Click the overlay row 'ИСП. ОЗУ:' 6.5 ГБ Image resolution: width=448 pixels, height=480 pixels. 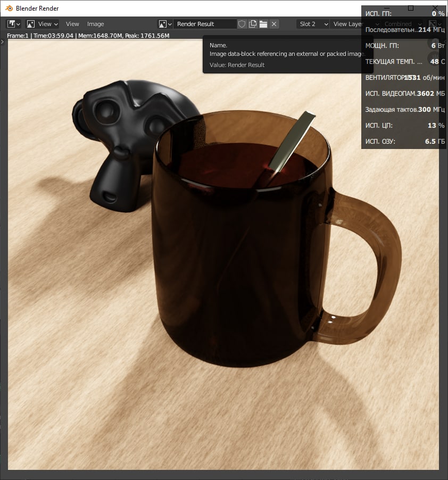pyautogui.click(x=404, y=141)
